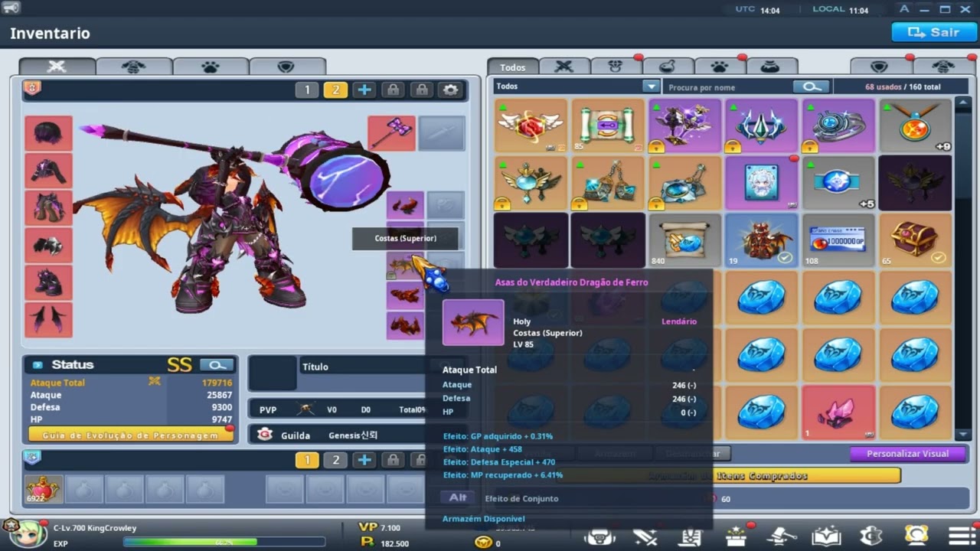Screen dimensions: 980x551
Task: Open the pet paw tab in equipment panel
Action: click(210, 67)
